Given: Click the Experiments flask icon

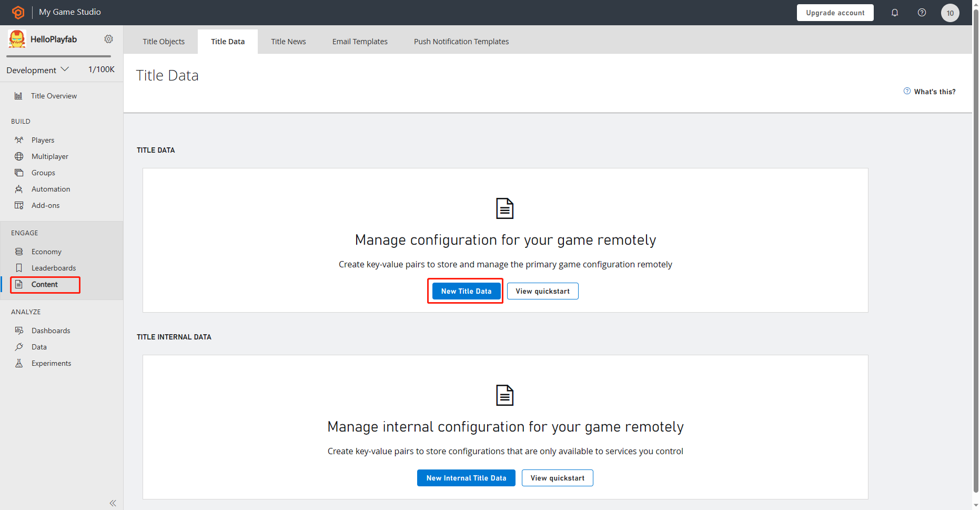Looking at the screenshot, I should pos(19,363).
